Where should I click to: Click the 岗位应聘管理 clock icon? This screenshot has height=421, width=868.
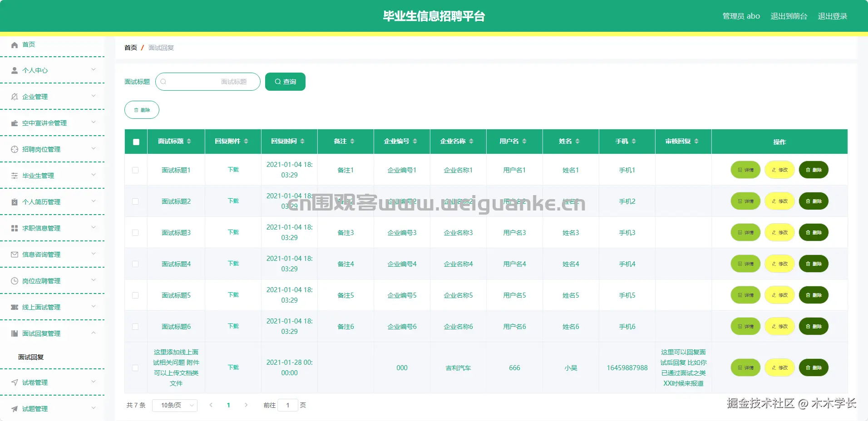(15, 281)
